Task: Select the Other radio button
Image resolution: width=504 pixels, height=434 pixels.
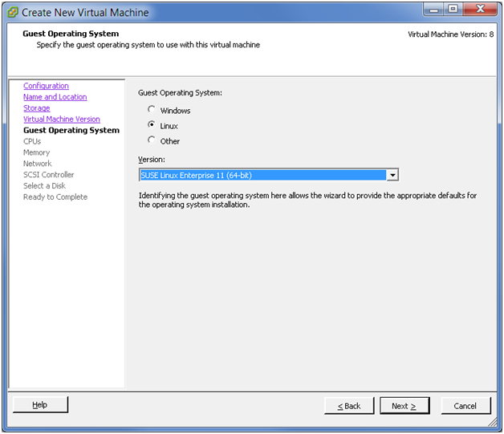Action: pos(152,140)
